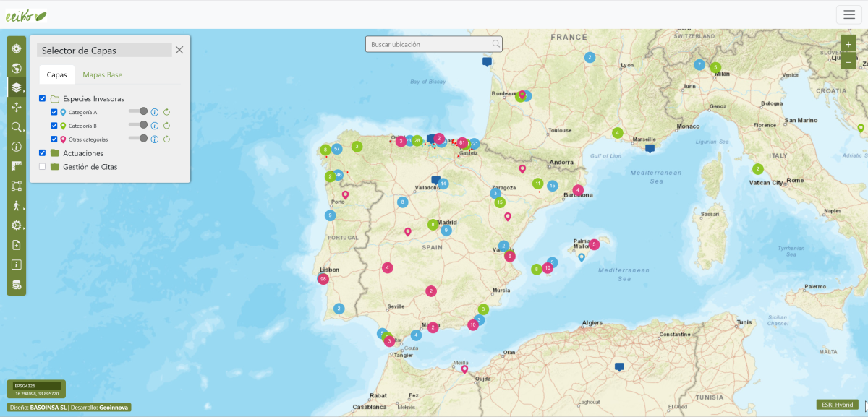The width and height of the screenshot is (868, 417).
Task: Uncheck the Actuaciones layer group
Action: pos(43,153)
